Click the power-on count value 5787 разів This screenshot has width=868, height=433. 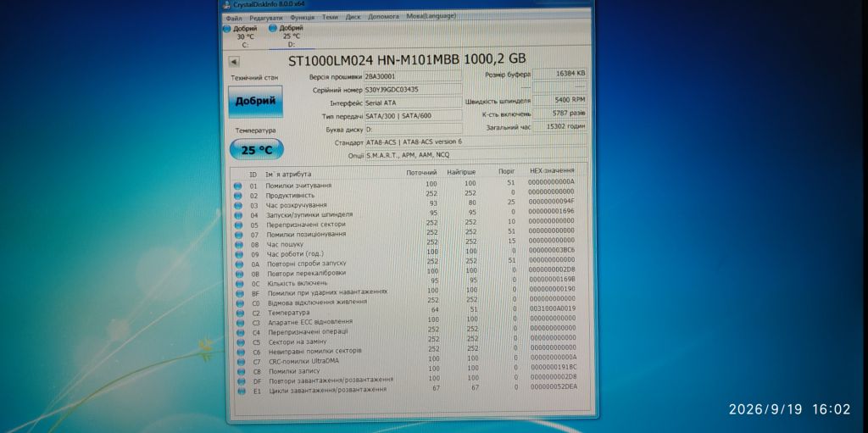(560, 114)
